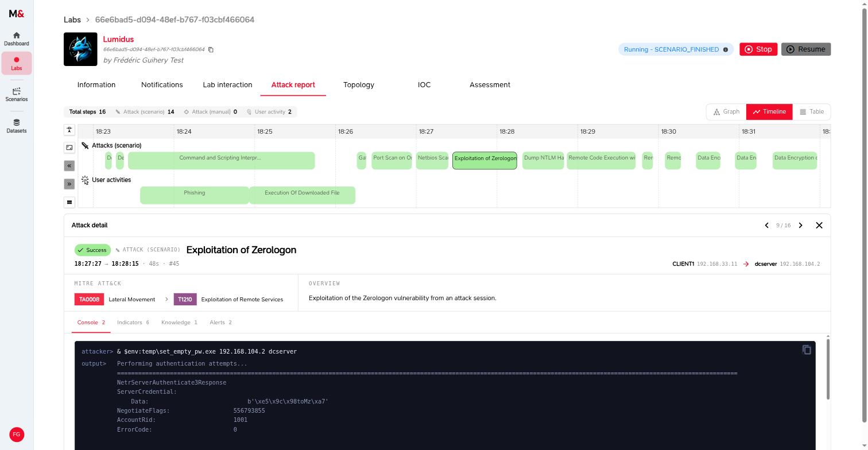Screen dimensions: 868x450
Task: Click the console output scrollbar
Action: pos(828,369)
